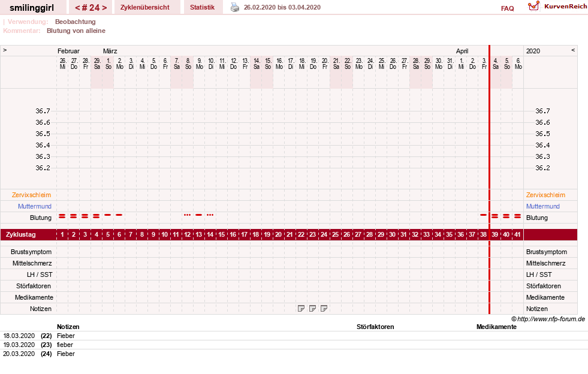Open the Zyklenübersicht tab
The width and height of the screenshot is (588, 374).
click(x=144, y=8)
